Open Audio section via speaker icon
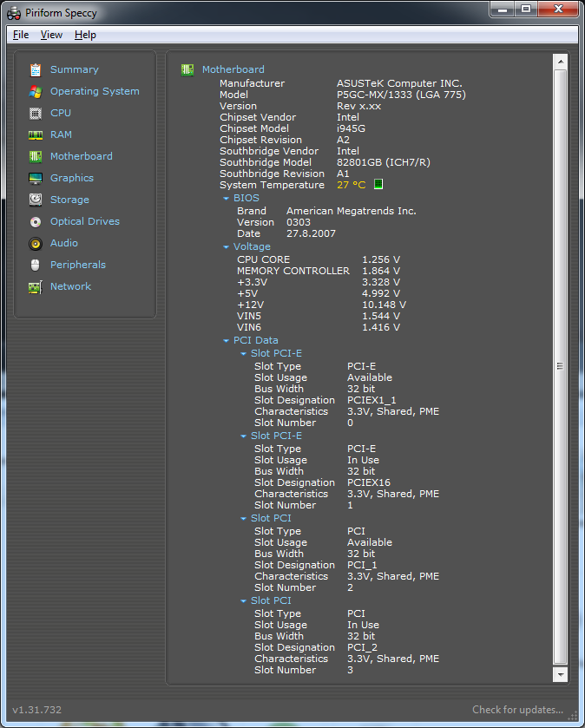Viewport: 585px width, 728px height. [x=36, y=244]
